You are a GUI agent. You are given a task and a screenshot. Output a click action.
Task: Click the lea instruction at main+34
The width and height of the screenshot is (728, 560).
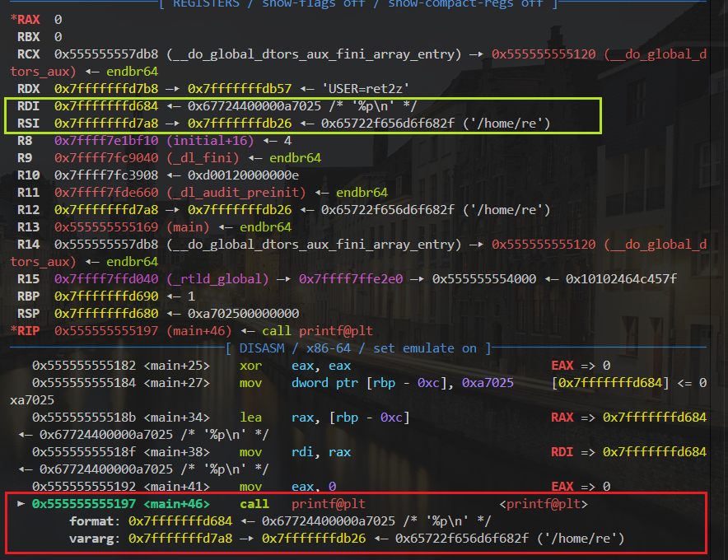coord(249,418)
